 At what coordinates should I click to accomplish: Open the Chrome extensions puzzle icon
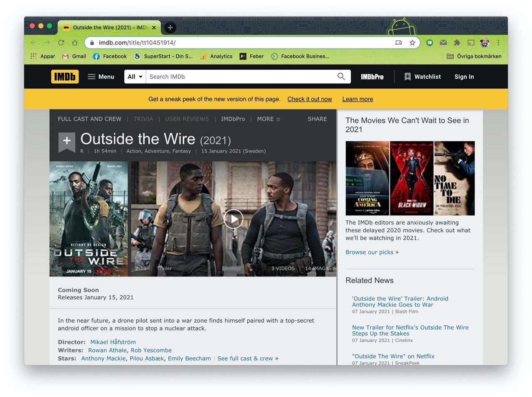tap(457, 42)
